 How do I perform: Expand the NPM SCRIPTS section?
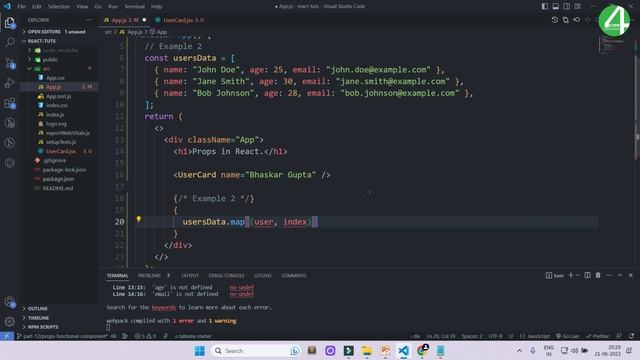[43, 327]
